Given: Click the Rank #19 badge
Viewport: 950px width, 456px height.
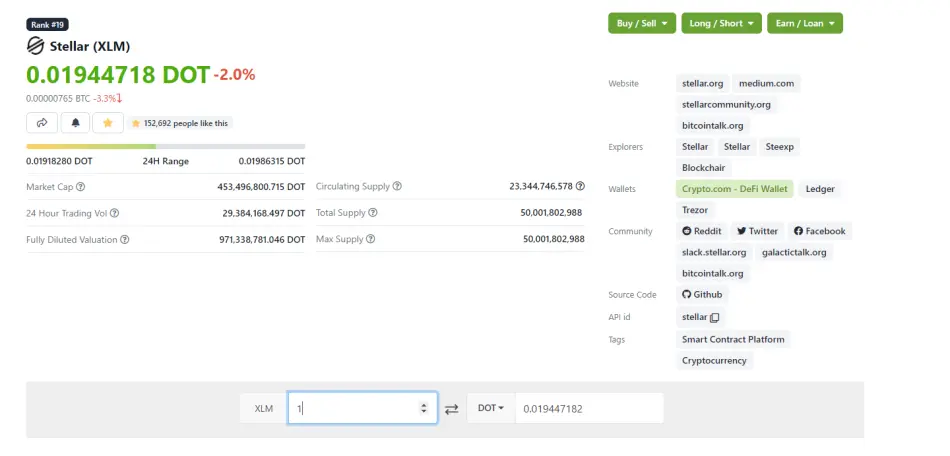Looking at the screenshot, I should 47,24.
